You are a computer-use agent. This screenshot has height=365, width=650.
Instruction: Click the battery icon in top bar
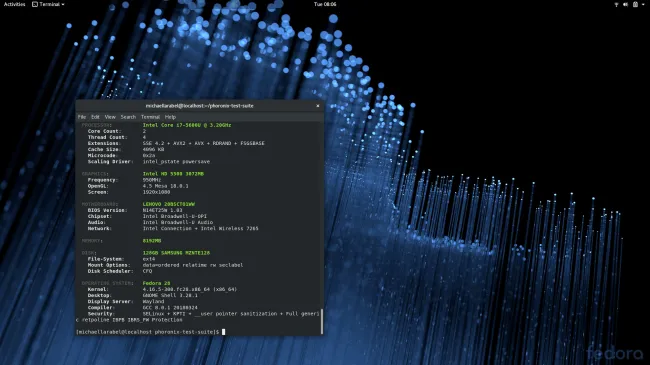click(x=635, y=4)
